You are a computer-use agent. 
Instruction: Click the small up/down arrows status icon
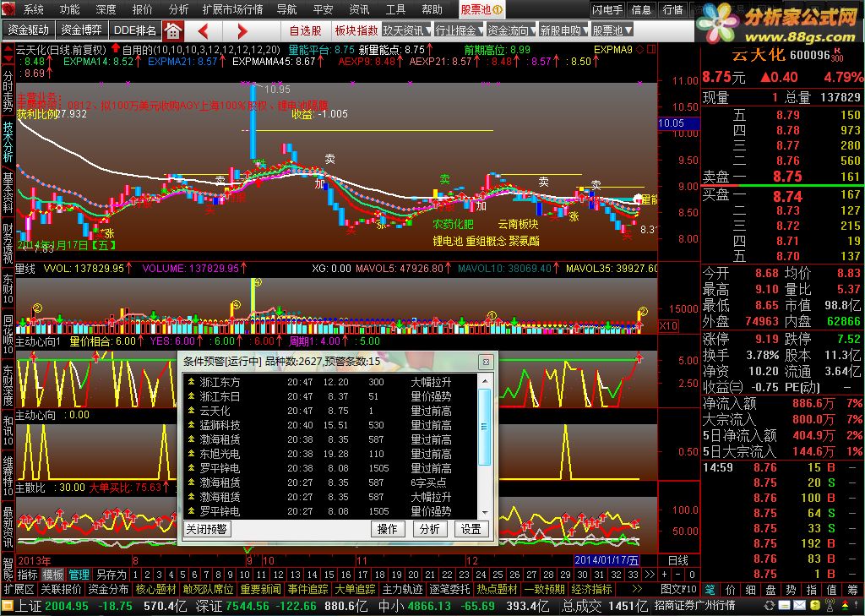click(x=845, y=606)
